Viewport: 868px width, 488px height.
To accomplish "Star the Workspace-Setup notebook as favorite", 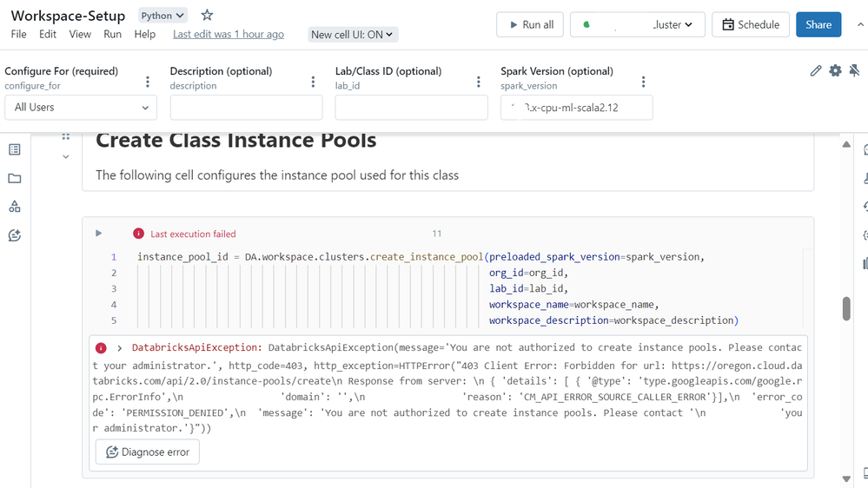I will coord(207,16).
